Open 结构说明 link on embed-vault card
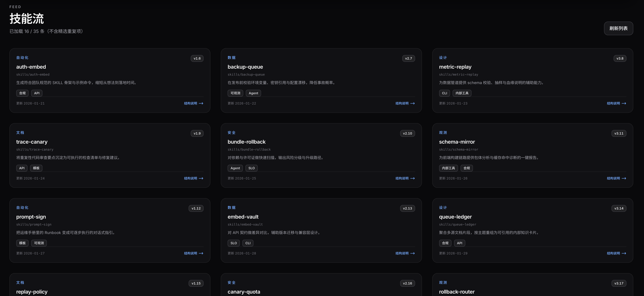This screenshot has width=644, height=296. (x=405, y=253)
